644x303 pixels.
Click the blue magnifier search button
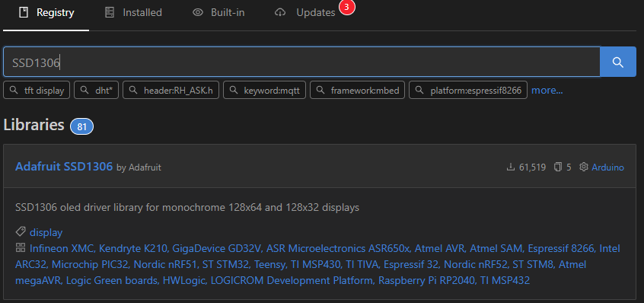click(x=618, y=62)
